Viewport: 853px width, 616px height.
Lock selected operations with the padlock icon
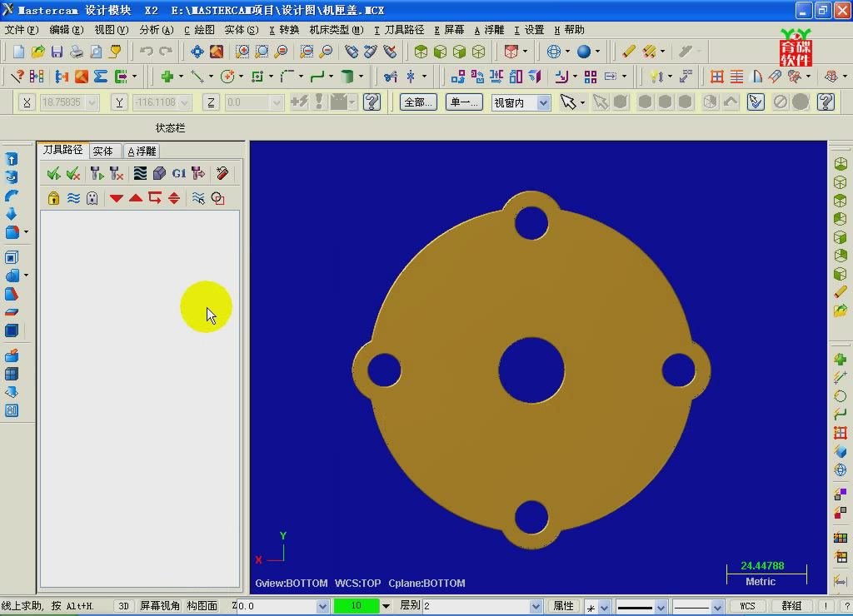53,198
